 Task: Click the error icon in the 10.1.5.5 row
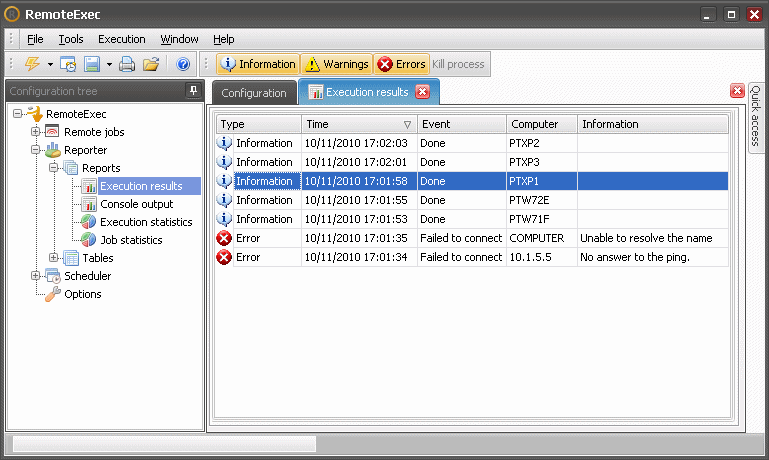pyautogui.click(x=224, y=257)
